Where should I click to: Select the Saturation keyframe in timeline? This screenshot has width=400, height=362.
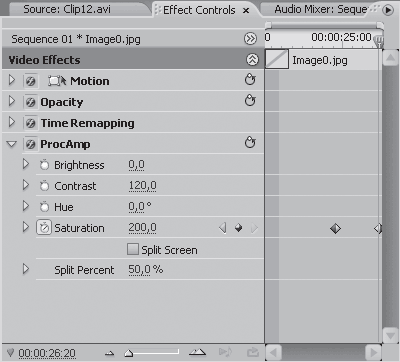pyautogui.click(x=335, y=228)
